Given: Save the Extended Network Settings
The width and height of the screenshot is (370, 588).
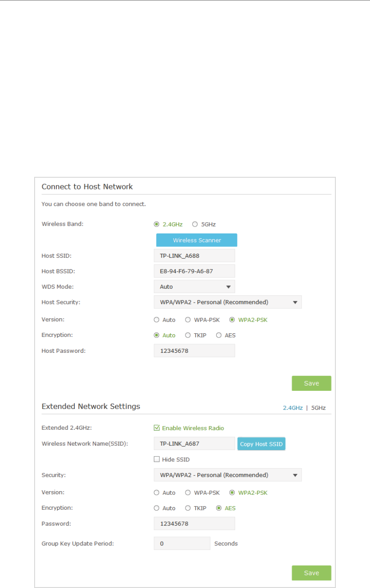Looking at the screenshot, I should [312, 573].
